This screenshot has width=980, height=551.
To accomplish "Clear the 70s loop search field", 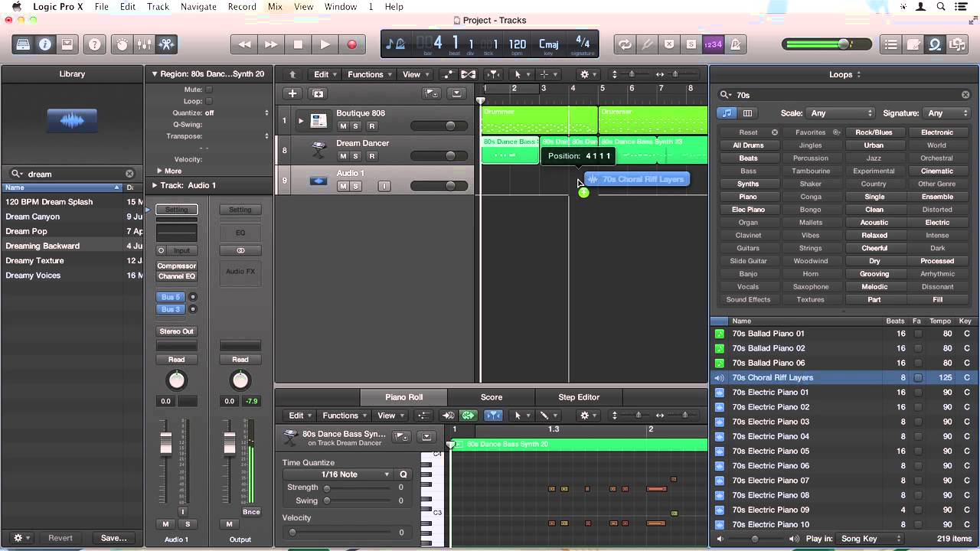I will pos(965,95).
